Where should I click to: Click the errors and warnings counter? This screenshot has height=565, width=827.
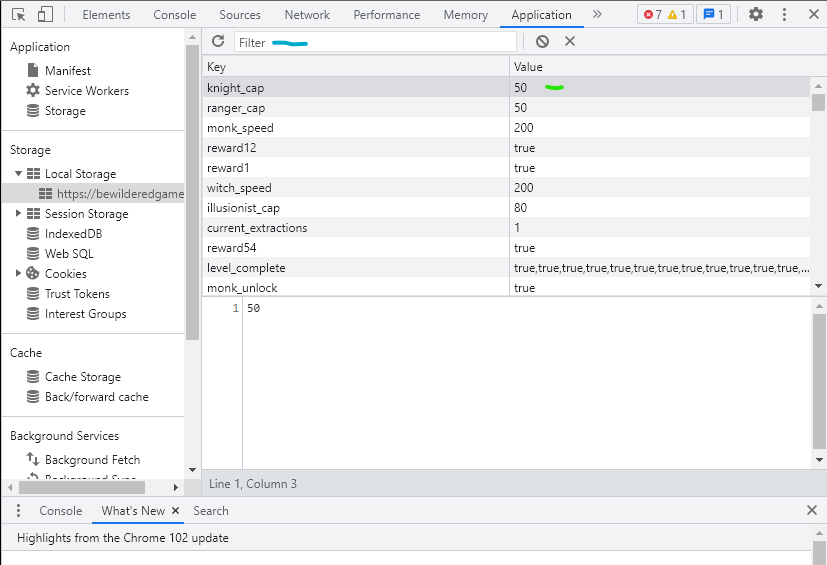[x=665, y=15]
